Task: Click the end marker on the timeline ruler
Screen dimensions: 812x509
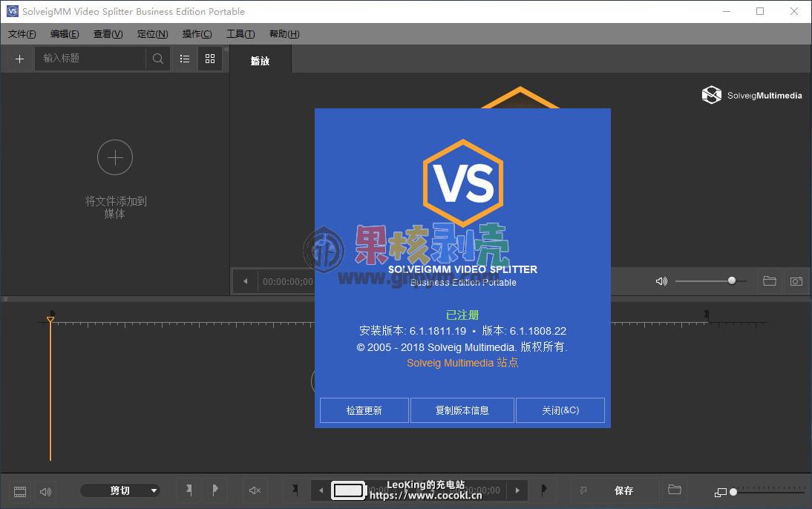Action: 707,315
